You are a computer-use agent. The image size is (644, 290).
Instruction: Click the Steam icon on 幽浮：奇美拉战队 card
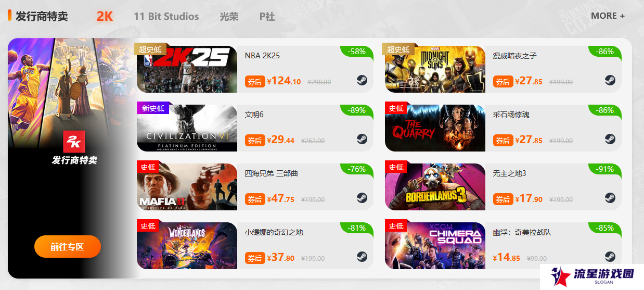(610, 257)
